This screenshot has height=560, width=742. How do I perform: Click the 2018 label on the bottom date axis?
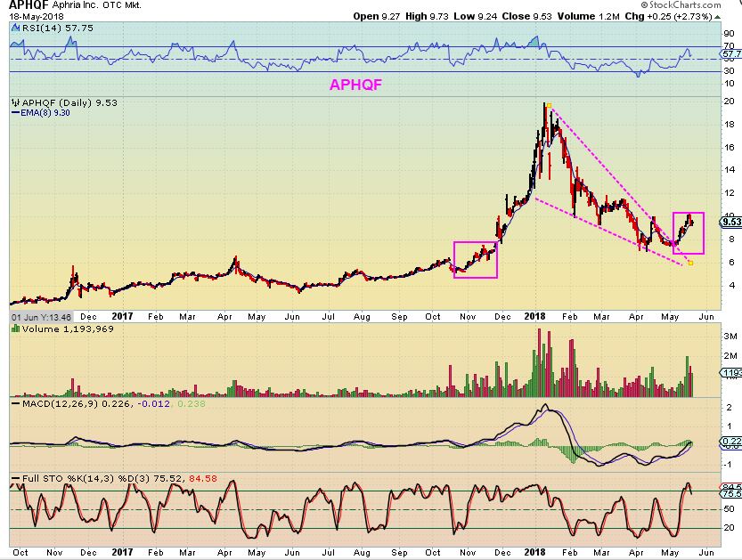coord(534,552)
